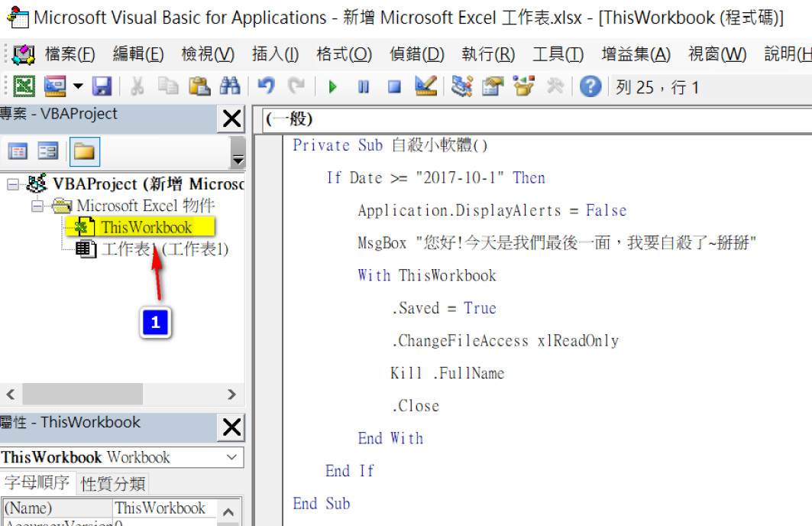Click the Copy icon in toolbar
The height and width of the screenshot is (526, 812).
click(x=168, y=86)
